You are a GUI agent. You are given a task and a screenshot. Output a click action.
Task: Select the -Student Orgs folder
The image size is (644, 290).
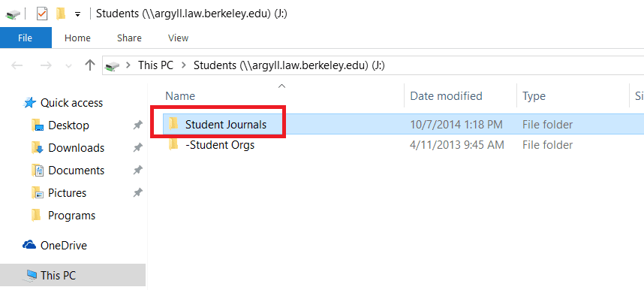coord(220,145)
